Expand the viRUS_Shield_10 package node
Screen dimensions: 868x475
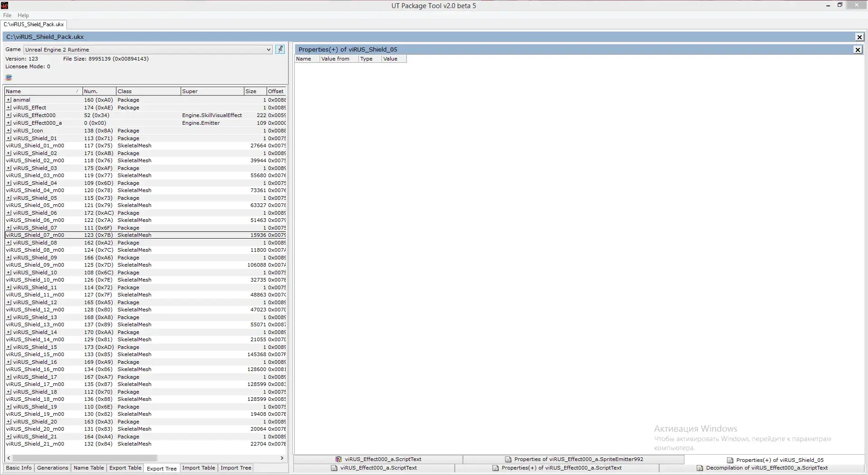9,273
